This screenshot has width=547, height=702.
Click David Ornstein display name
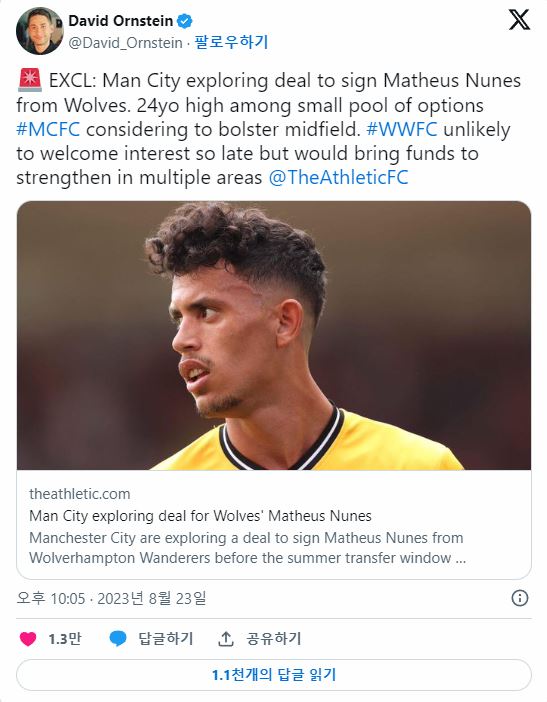[121, 21]
